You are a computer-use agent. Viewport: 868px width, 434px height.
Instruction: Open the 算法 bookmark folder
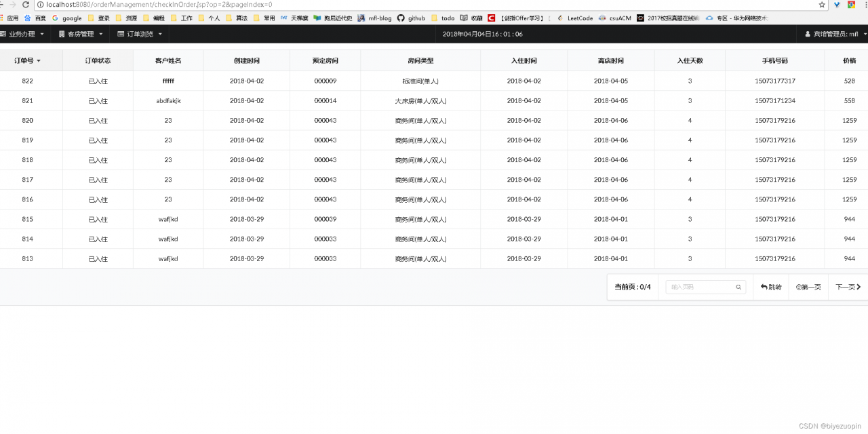[237, 18]
